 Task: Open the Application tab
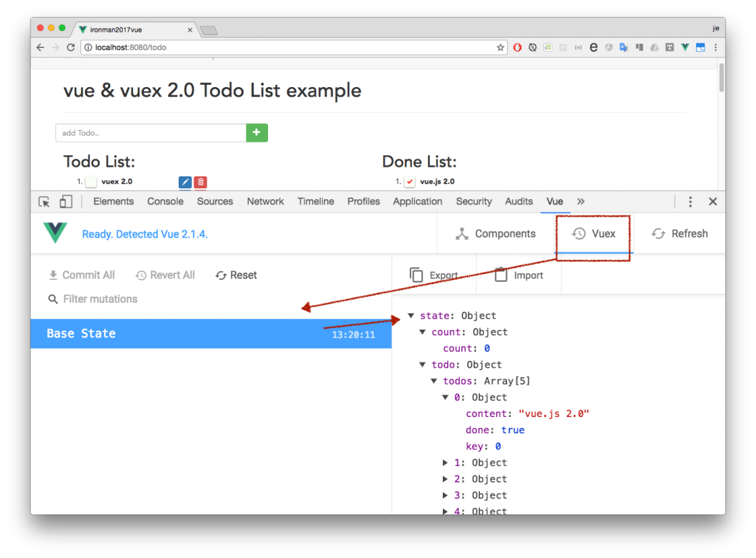(418, 201)
